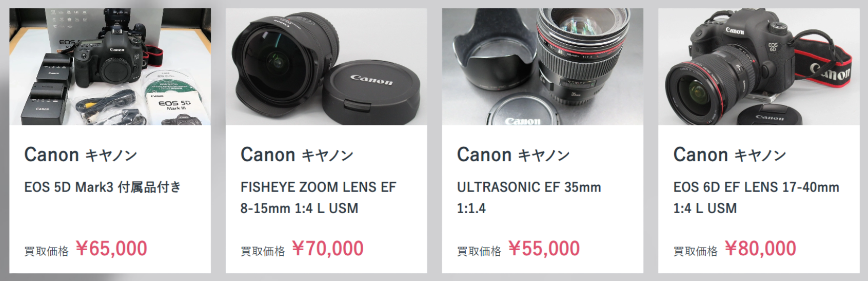
Task: Click 買取価格 label under EOS 6D card
Action: 696,251
